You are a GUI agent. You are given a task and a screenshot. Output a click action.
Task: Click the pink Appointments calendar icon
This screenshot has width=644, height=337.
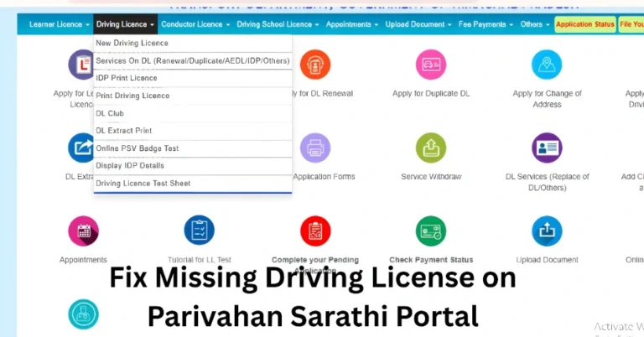(83, 231)
